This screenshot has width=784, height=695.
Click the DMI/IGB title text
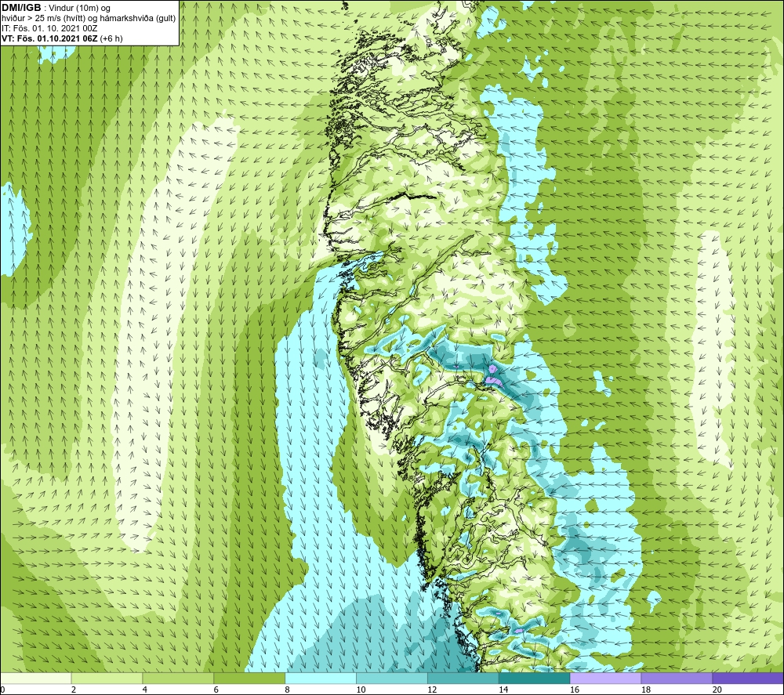pyautogui.click(x=21, y=8)
